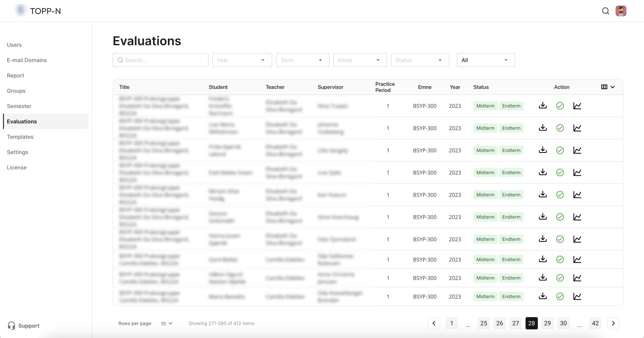Click the third row's chart icon
The height and width of the screenshot is (338, 644).
[577, 150]
